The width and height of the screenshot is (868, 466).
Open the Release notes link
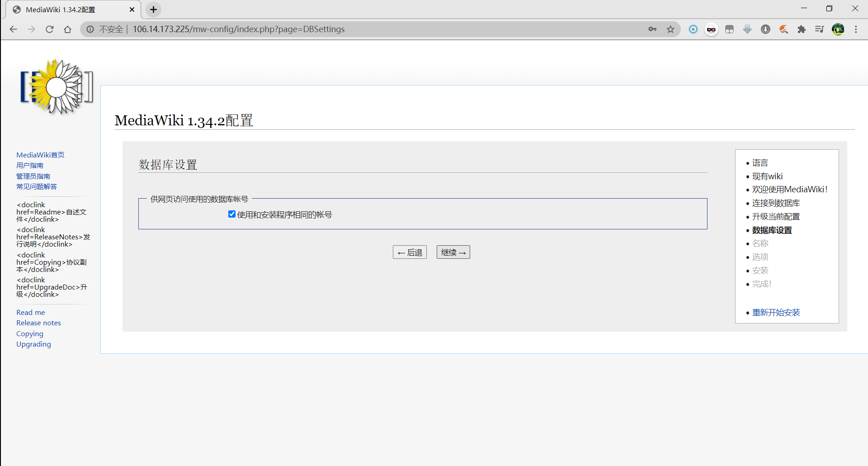pyautogui.click(x=38, y=323)
